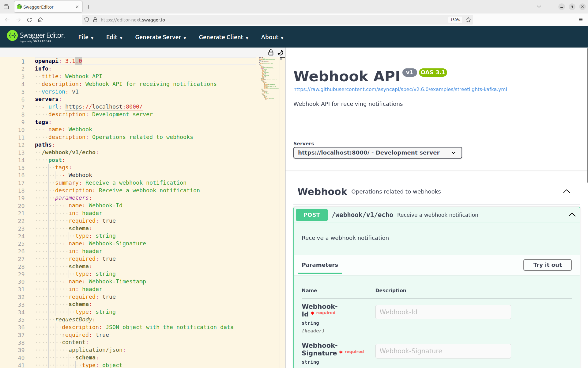
Task: Open the list all tabs dropdown
Action: [539, 7]
